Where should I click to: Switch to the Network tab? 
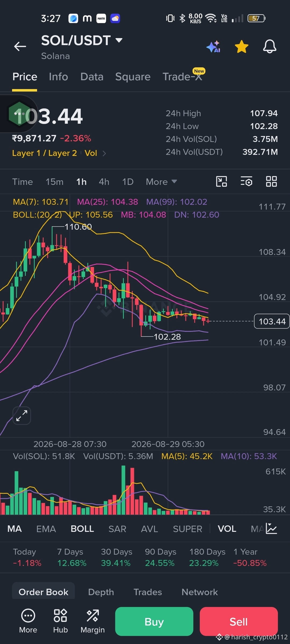(x=200, y=592)
